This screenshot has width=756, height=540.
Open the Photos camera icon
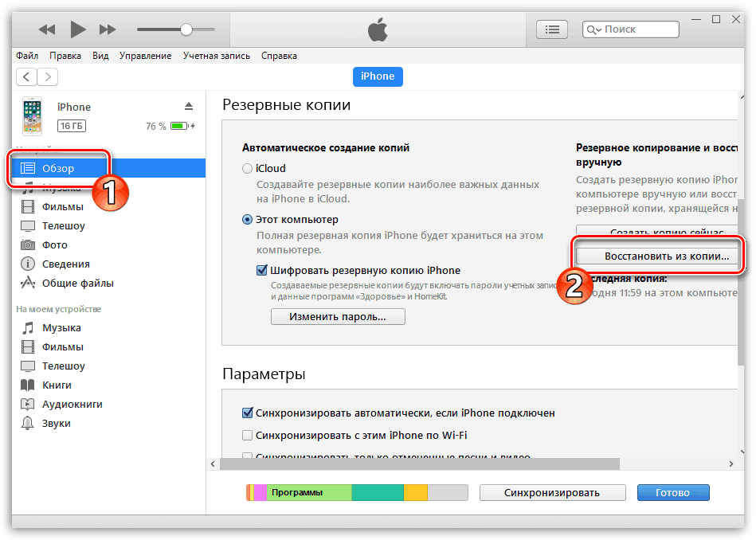29,245
